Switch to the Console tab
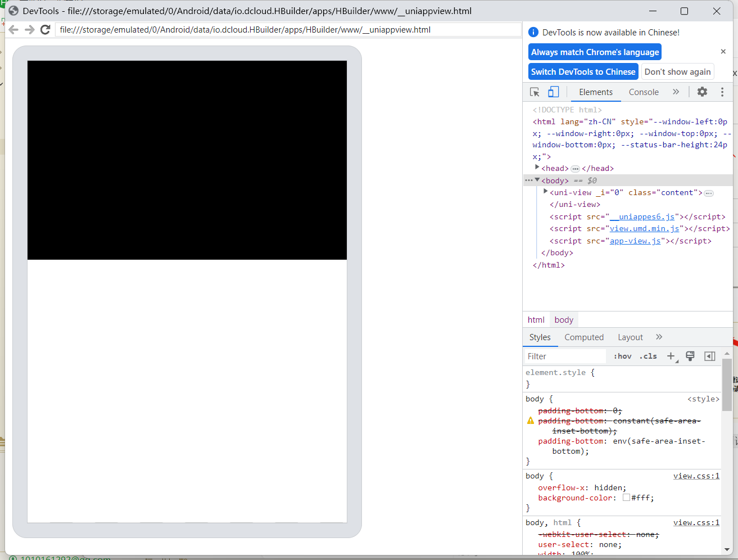The height and width of the screenshot is (560, 738). click(x=644, y=92)
